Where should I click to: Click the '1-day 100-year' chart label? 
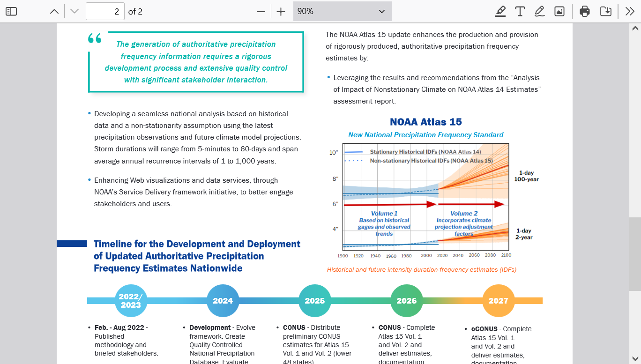click(x=526, y=176)
